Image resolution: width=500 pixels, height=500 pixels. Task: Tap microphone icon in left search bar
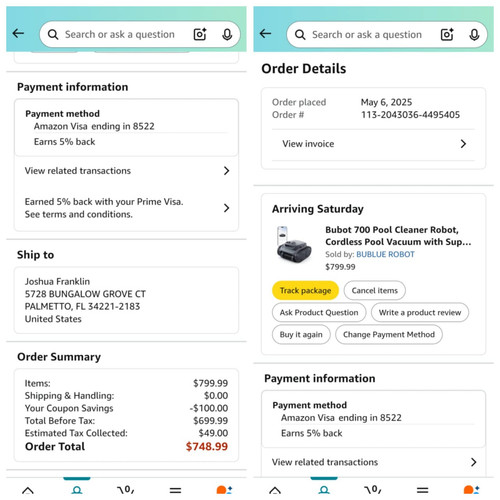tap(227, 34)
